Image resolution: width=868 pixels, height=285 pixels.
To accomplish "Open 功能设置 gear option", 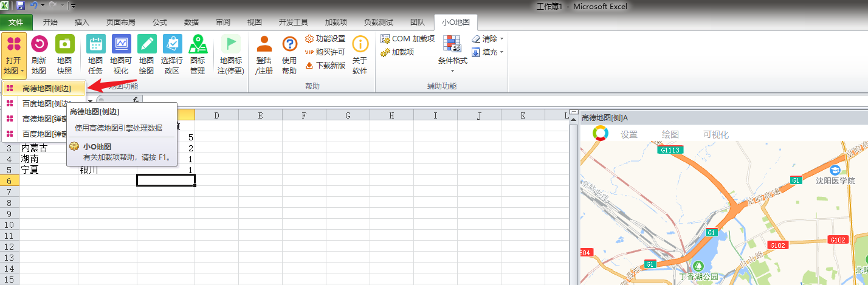I will (x=325, y=38).
